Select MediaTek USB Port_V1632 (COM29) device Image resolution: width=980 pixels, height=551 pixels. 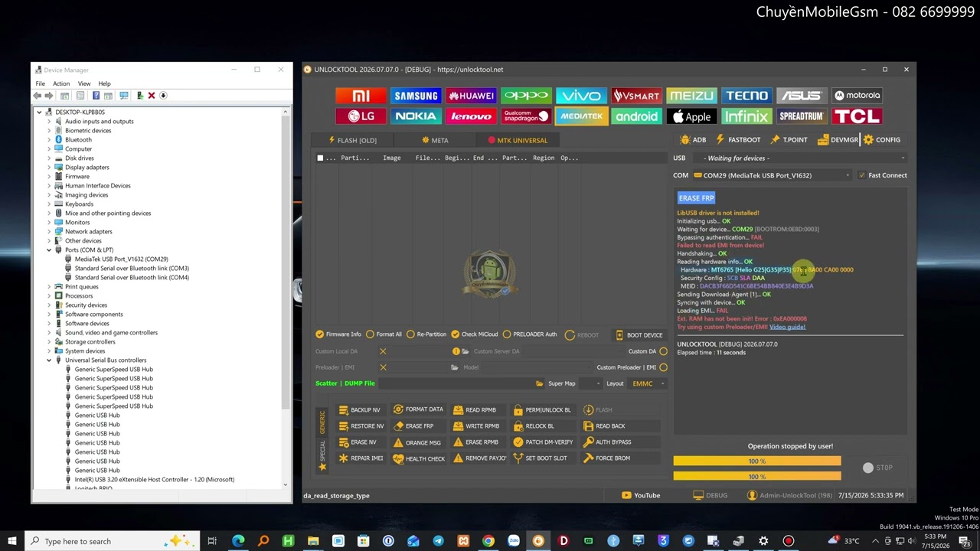click(x=121, y=259)
